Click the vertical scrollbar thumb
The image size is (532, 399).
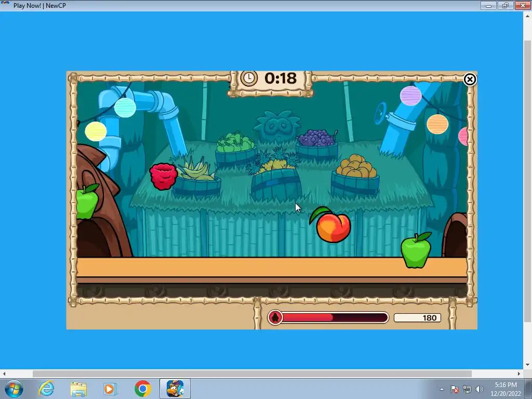point(527,181)
